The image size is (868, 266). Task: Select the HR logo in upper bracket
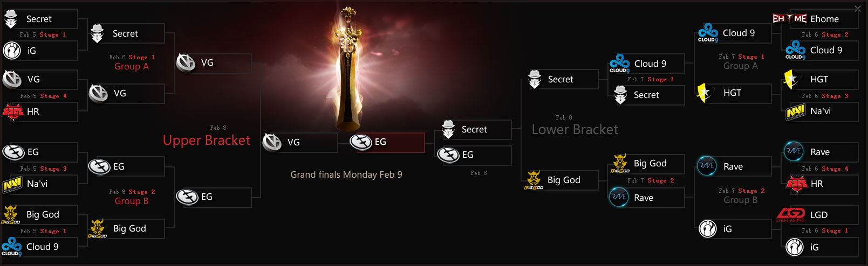[x=13, y=112]
